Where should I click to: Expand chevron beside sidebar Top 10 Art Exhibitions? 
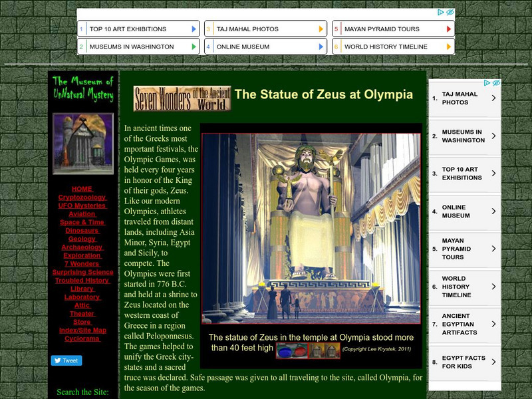click(x=493, y=174)
